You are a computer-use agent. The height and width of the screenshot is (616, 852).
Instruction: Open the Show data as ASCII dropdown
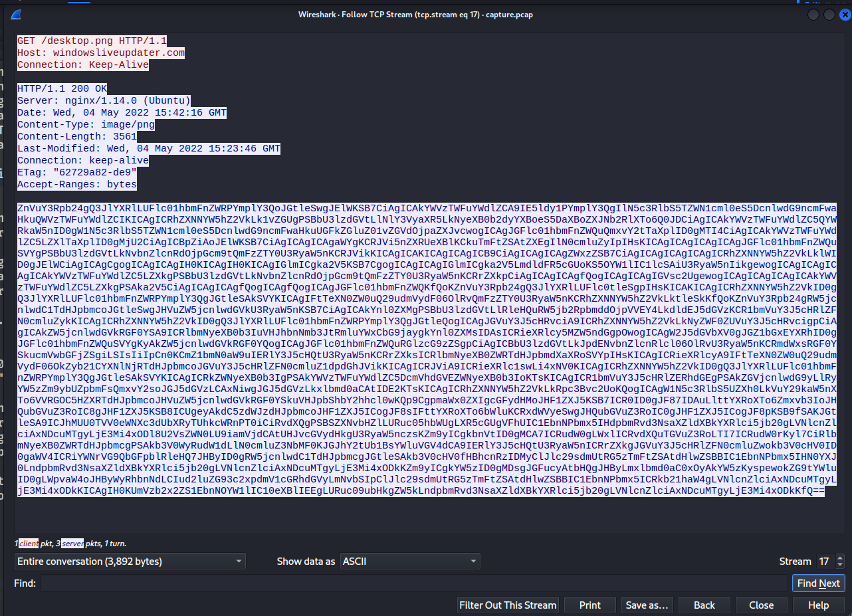pos(410,562)
